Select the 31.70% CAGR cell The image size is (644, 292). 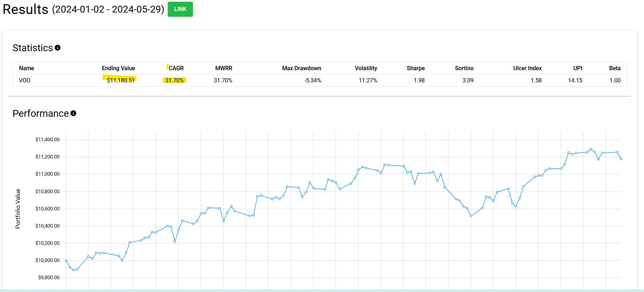coord(174,80)
